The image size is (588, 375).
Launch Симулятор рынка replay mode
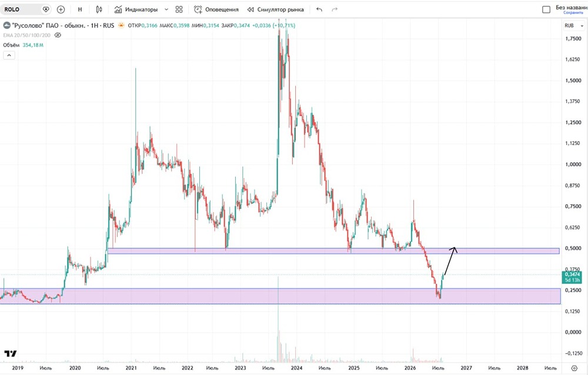(275, 9)
